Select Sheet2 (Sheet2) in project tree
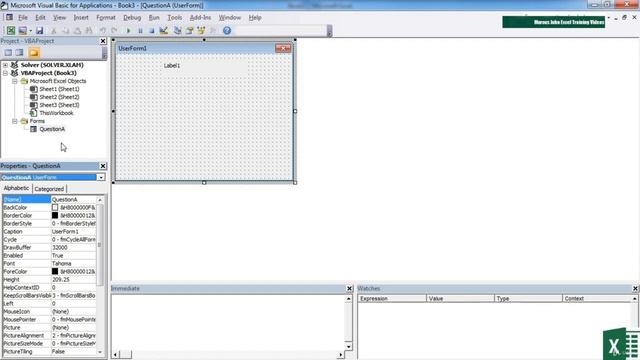 (59, 97)
